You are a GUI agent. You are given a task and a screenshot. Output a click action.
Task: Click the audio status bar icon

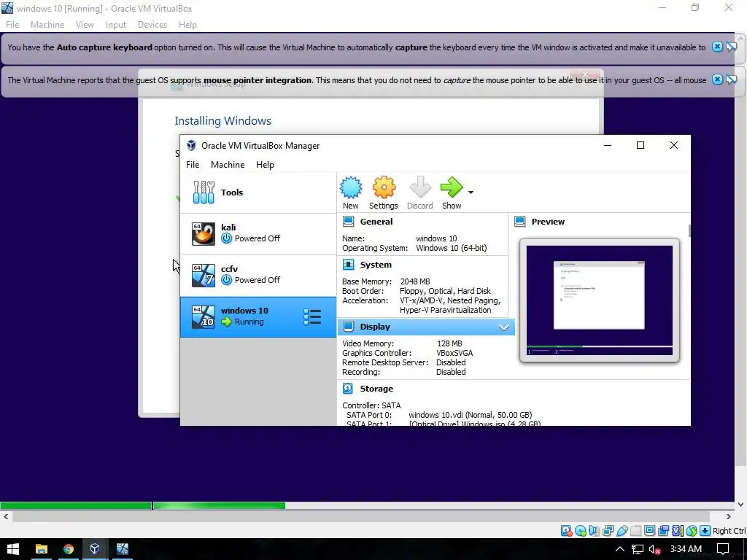[594, 531]
